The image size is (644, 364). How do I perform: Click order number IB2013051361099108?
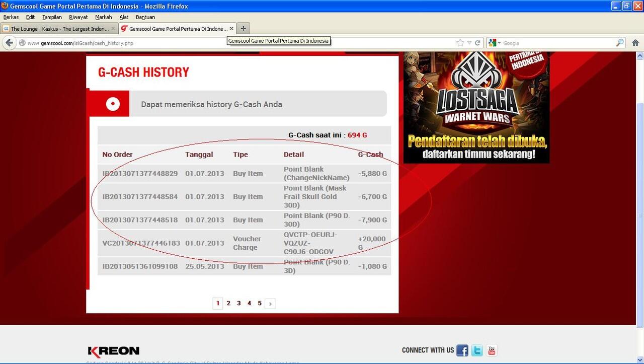click(x=140, y=266)
